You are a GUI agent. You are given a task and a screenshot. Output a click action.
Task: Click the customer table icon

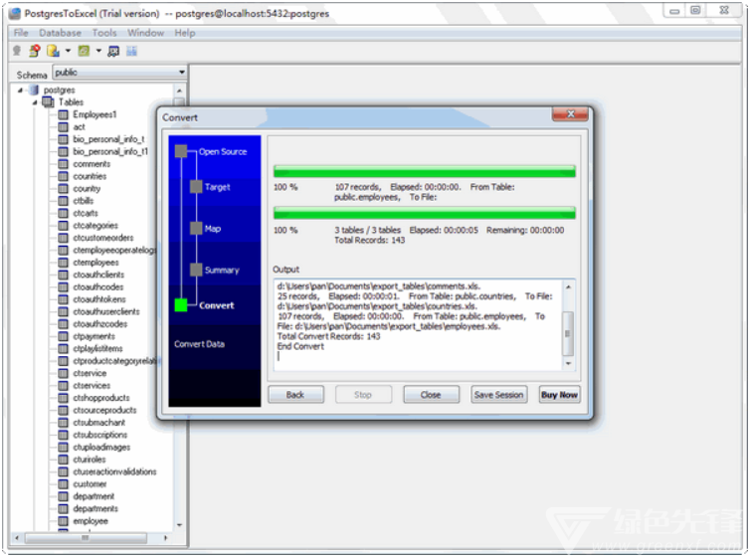pos(63,484)
